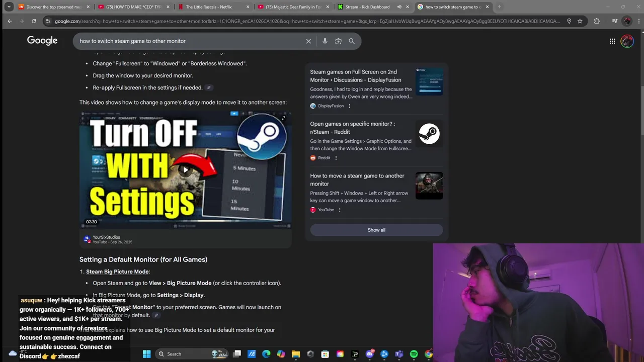Open the tab search dropdown arrow
Viewport: 644px width, 362px height.
point(9,7)
